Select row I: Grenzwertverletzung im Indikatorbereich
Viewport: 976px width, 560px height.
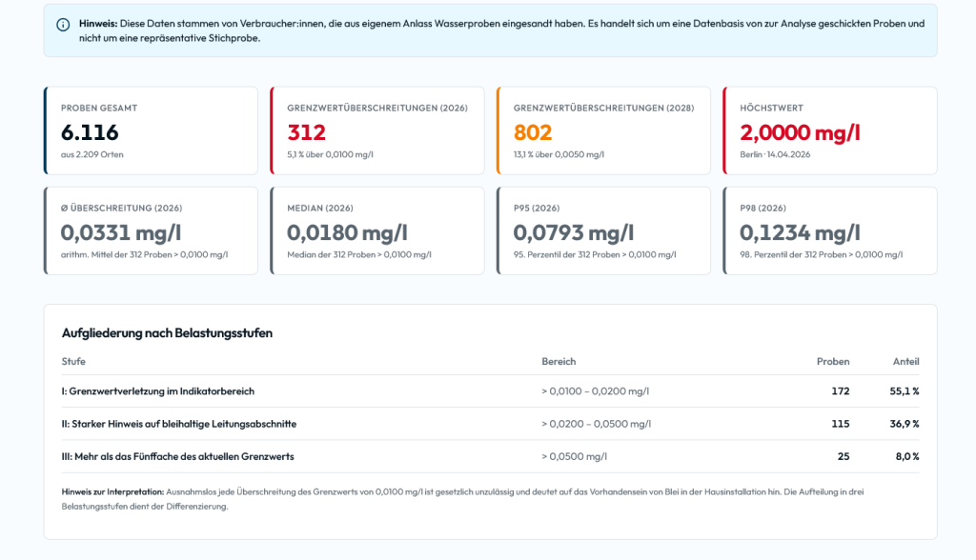[490, 391]
